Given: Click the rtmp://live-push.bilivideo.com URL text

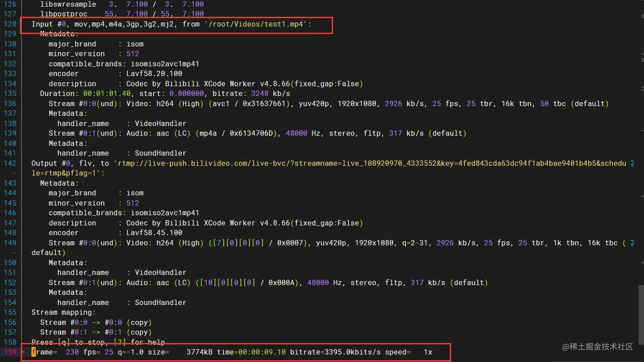Looking at the screenshot, I should (370, 163).
